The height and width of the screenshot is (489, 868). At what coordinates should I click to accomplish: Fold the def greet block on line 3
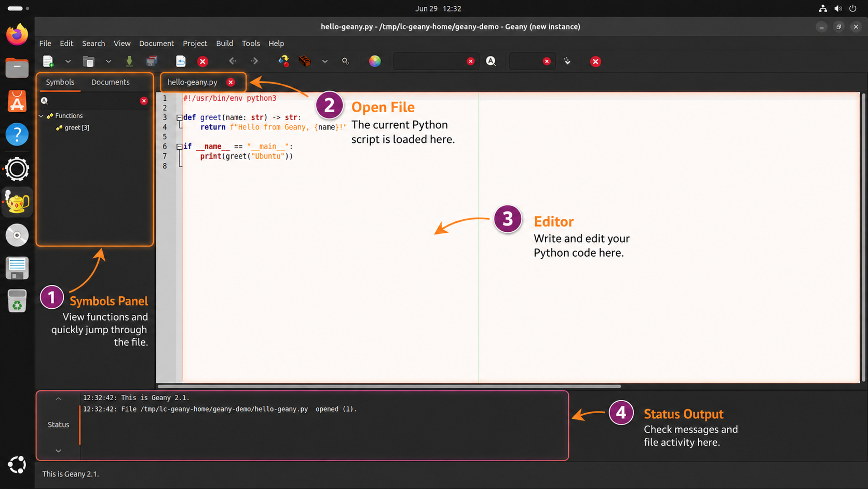click(179, 117)
